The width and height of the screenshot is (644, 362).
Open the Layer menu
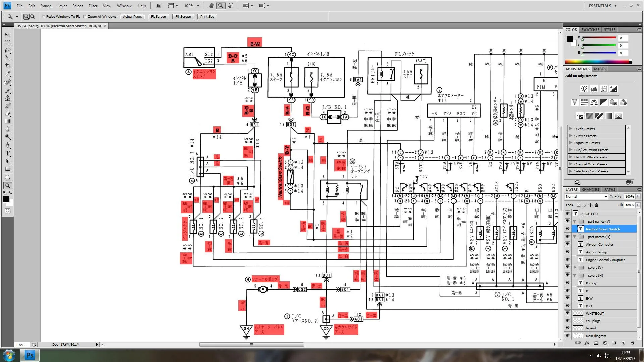(62, 6)
